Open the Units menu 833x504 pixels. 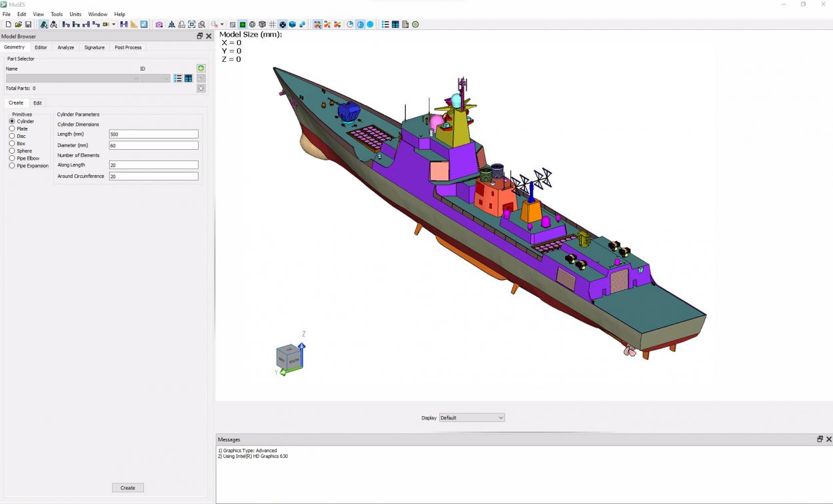[75, 14]
